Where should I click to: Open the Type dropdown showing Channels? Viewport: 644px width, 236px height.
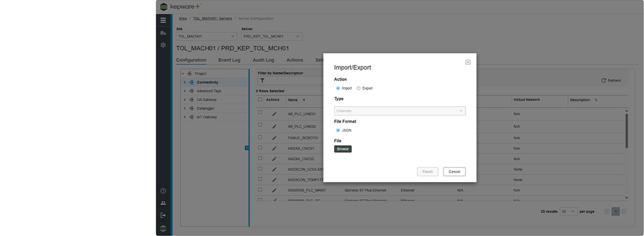pyautogui.click(x=399, y=111)
